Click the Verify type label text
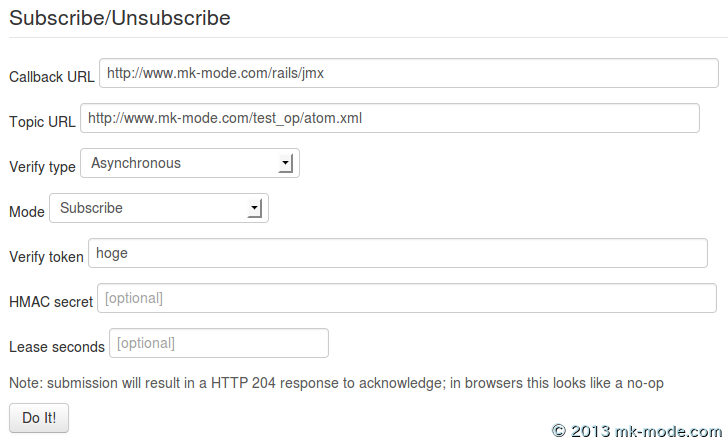This screenshot has height=443, width=728. [42, 167]
